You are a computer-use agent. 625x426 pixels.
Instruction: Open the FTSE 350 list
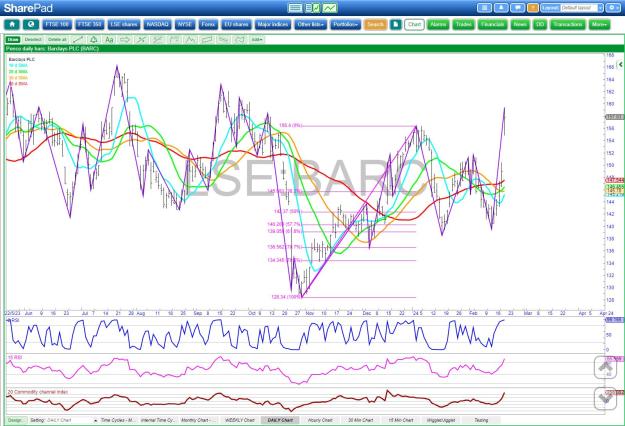point(90,24)
